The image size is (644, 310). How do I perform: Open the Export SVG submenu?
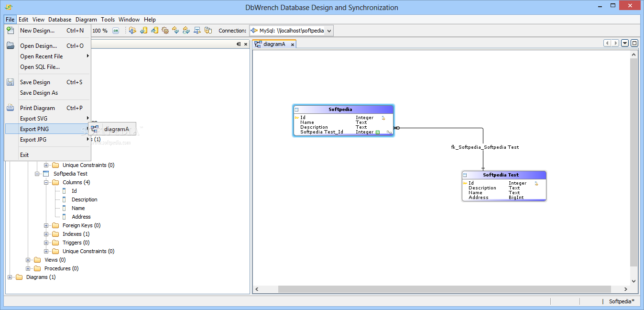click(48, 119)
